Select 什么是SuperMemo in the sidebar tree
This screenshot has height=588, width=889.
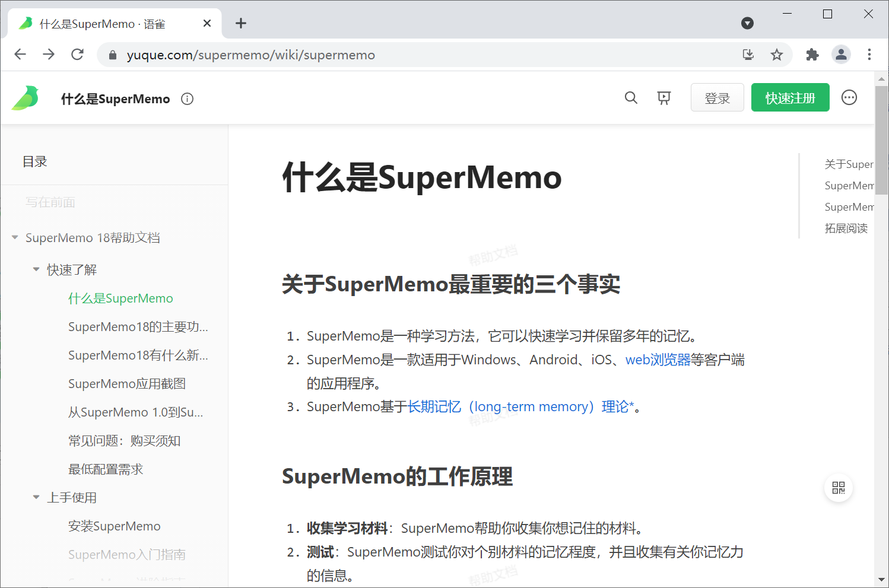(x=120, y=298)
